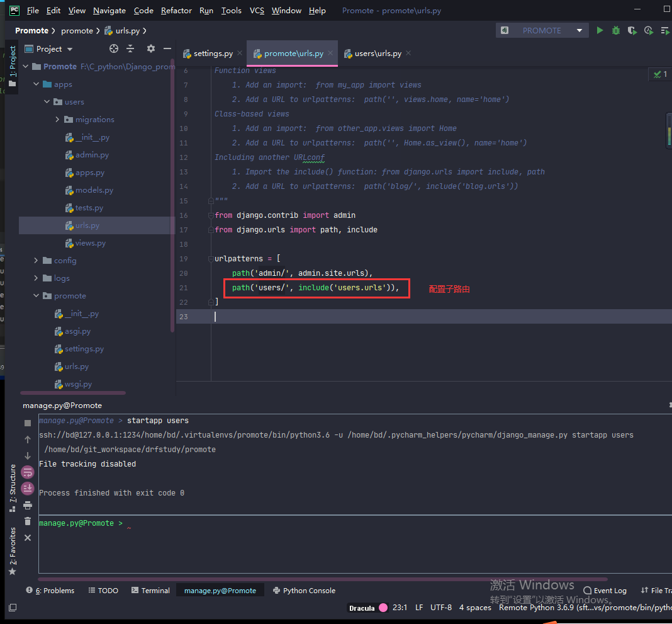Viewport: 672px width, 624px height.
Task: Fold the urlpatterns block at line 19
Action: click(x=211, y=259)
